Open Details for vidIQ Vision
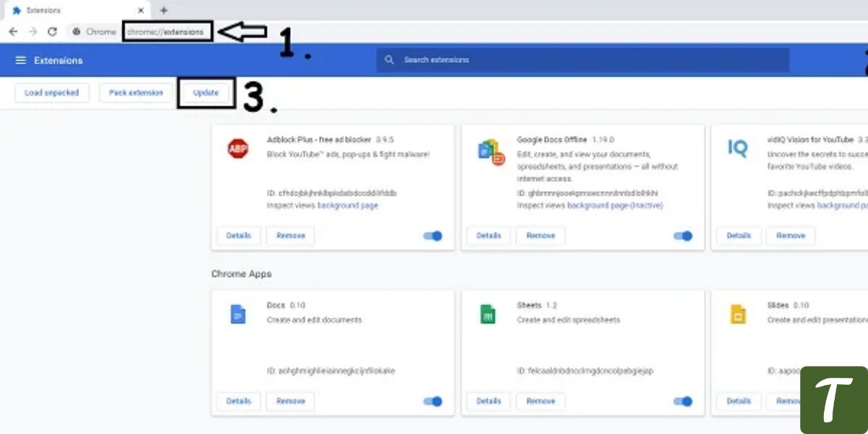Viewport: 868px width, 434px height. (739, 236)
